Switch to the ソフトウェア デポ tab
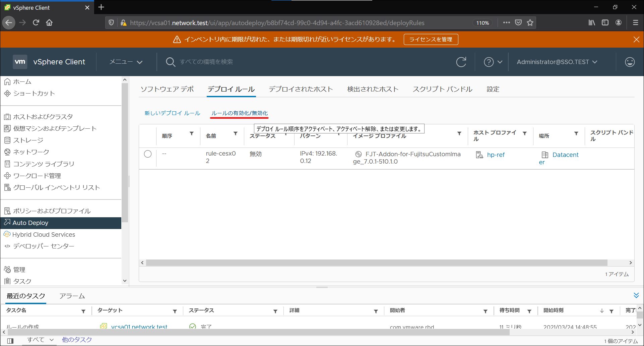Image resolution: width=644 pixels, height=346 pixels. 167,89
